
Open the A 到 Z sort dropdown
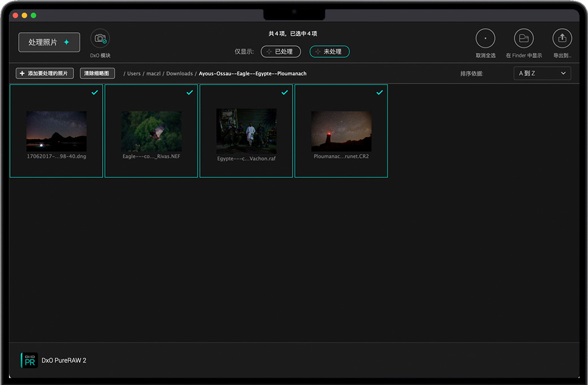click(x=542, y=73)
